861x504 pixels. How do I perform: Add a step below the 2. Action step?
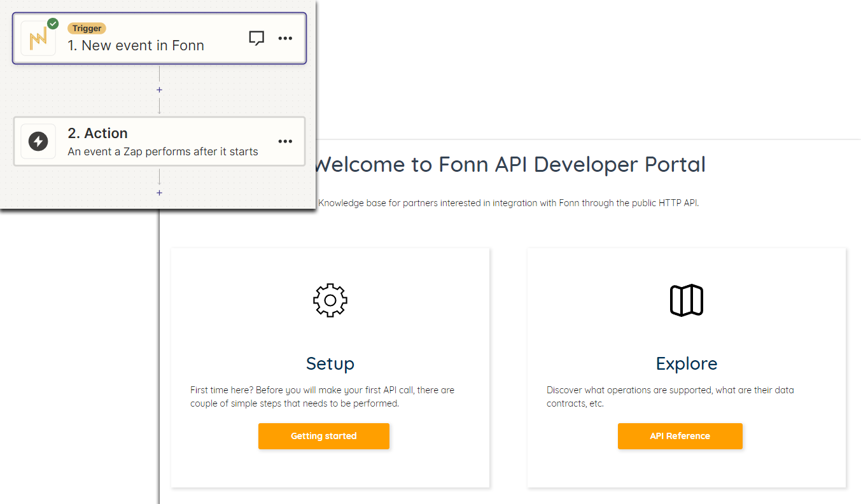pos(159,193)
